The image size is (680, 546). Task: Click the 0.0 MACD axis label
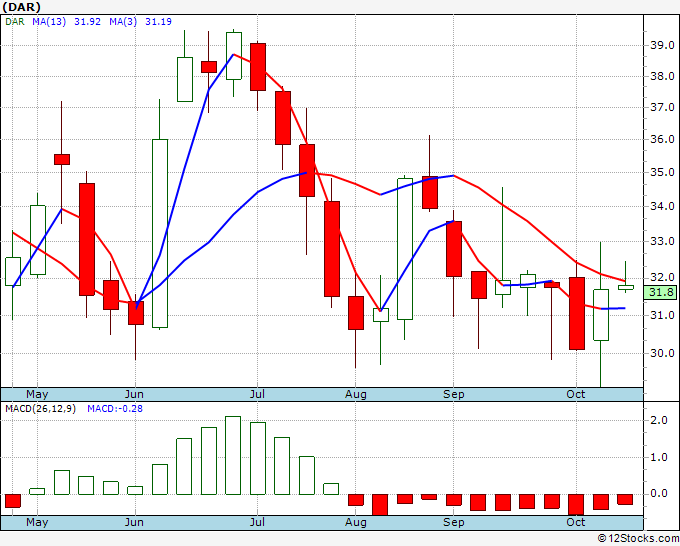659,494
